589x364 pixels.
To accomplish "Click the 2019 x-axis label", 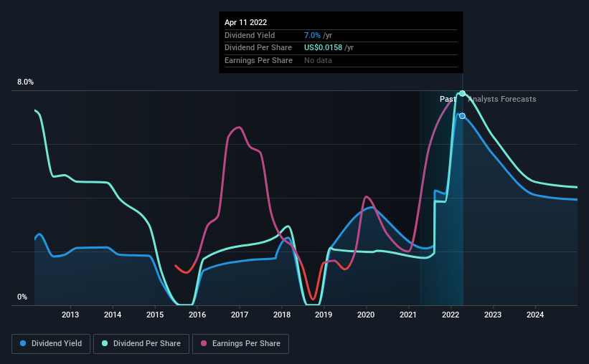I will coord(324,315).
